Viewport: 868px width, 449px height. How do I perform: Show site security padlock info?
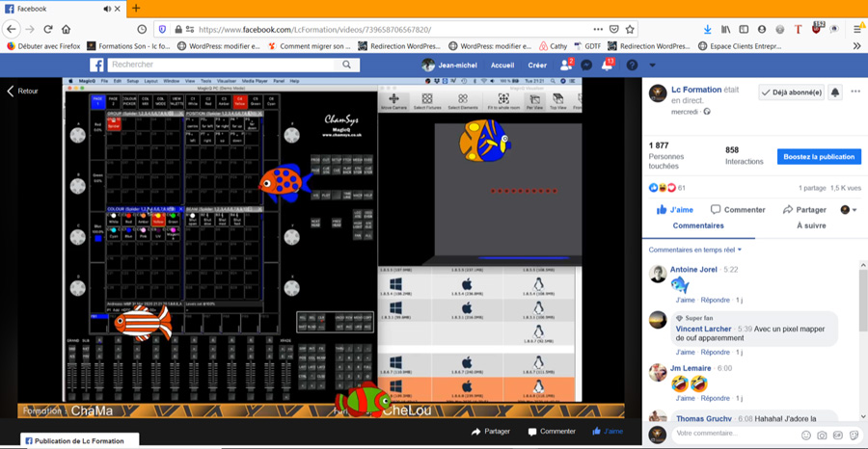tap(177, 29)
